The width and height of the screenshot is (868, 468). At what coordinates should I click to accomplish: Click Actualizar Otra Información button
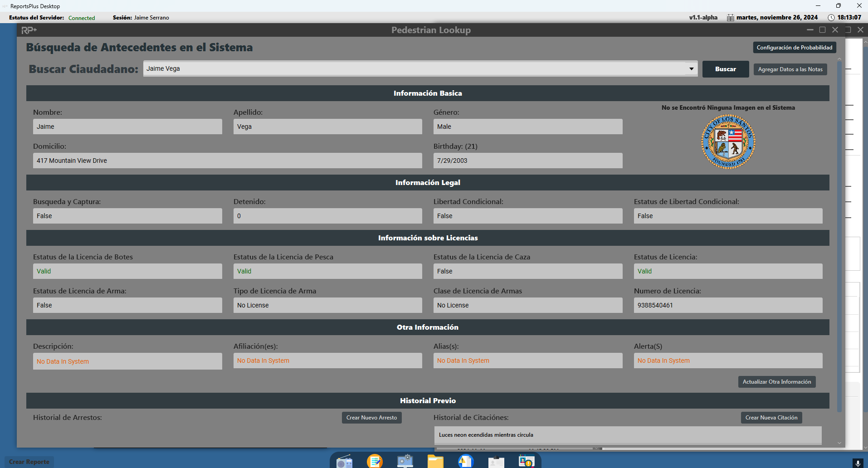click(776, 382)
